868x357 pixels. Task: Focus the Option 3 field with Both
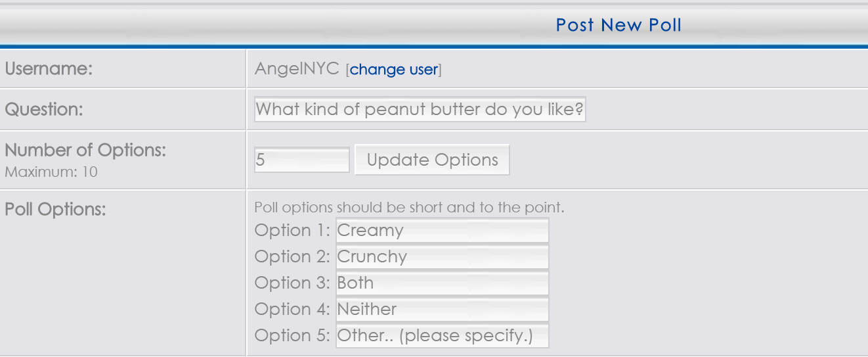(442, 283)
